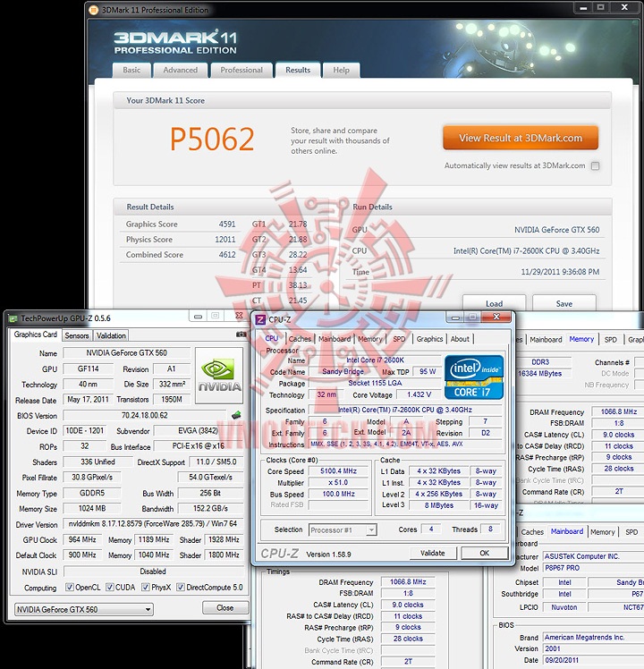The width and height of the screenshot is (644, 669).
Task: Click the GPU name field NVIDIA GeForce GTX 560
Action: pyautogui.click(x=126, y=353)
